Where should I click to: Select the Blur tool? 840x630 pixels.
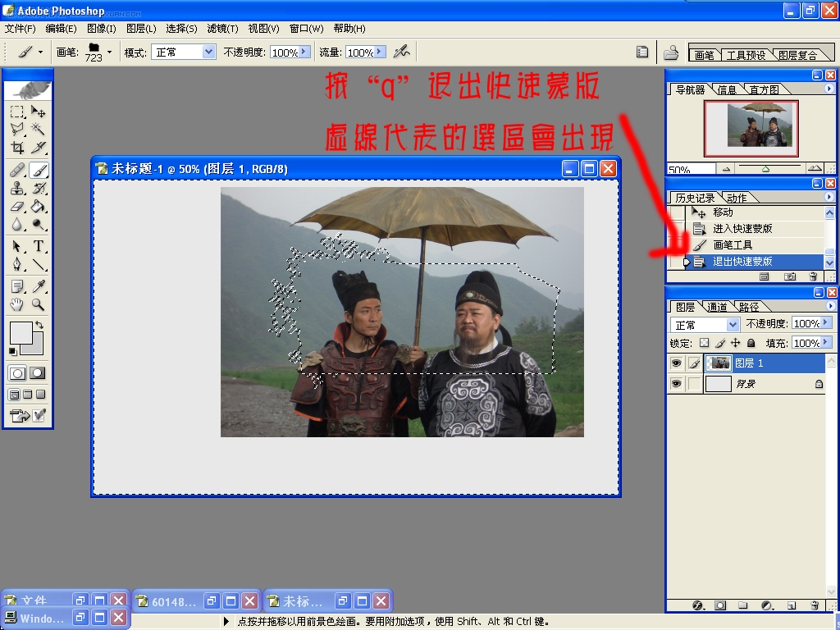coord(17,224)
